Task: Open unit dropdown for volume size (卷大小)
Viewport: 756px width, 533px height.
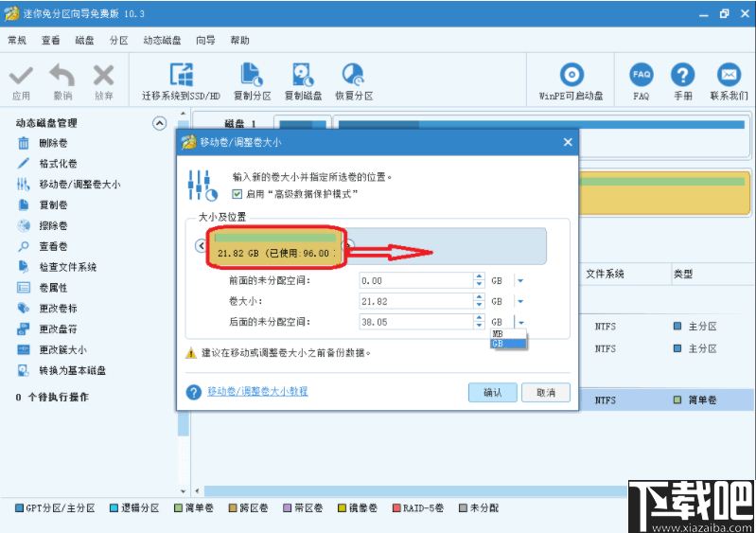Action: [520, 301]
